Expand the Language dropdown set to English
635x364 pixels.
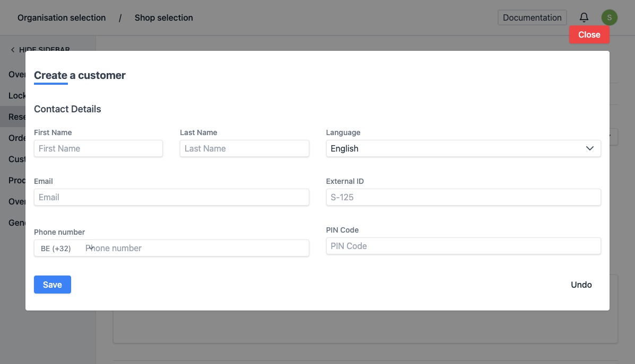point(463,148)
